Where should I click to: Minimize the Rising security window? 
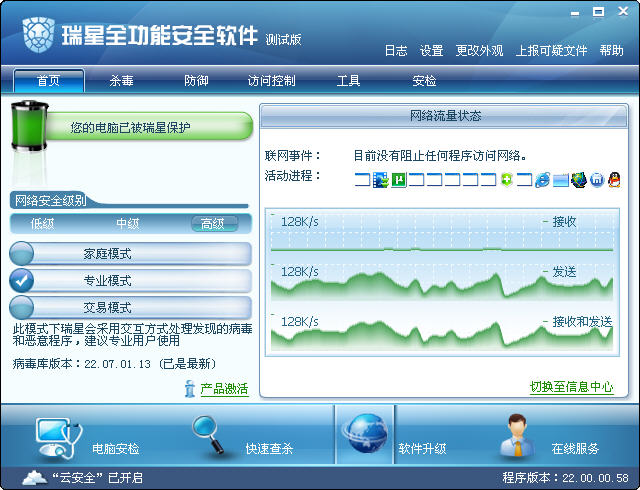pyautogui.click(x=575, y=12)
